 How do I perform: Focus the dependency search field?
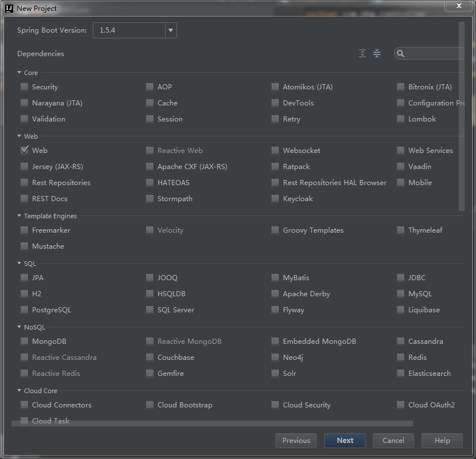tap(430, 54)
